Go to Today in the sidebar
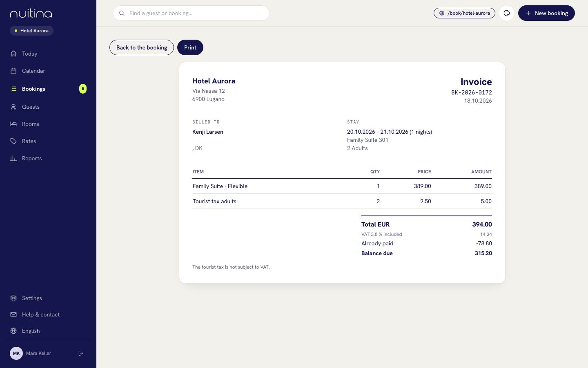 pos(48,54)
